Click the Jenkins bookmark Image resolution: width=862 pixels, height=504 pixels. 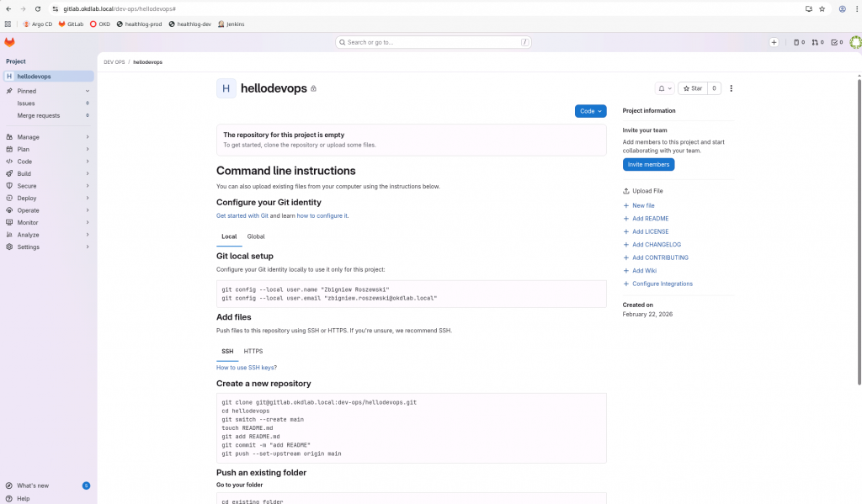(x=231, y=24)
